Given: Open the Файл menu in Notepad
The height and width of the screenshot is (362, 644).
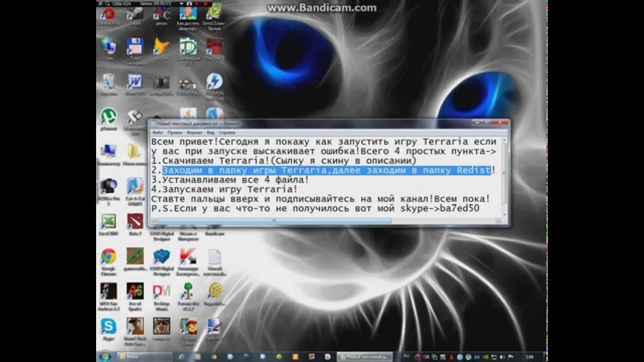Looking at the screenshot, I should click(157, 132).
